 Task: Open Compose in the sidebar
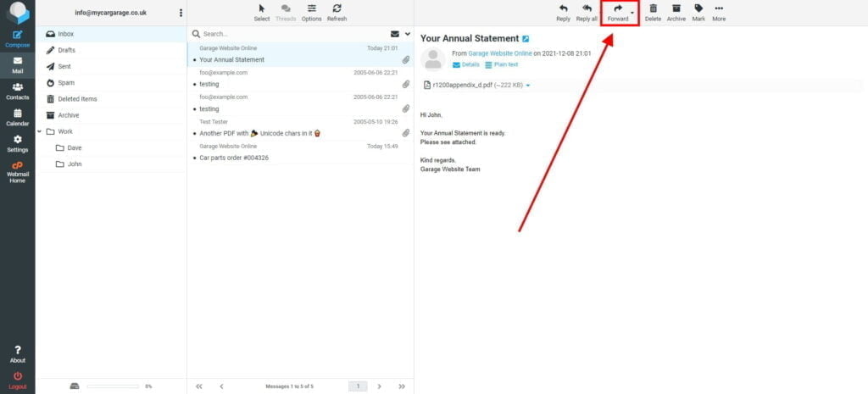click(17, 39)
